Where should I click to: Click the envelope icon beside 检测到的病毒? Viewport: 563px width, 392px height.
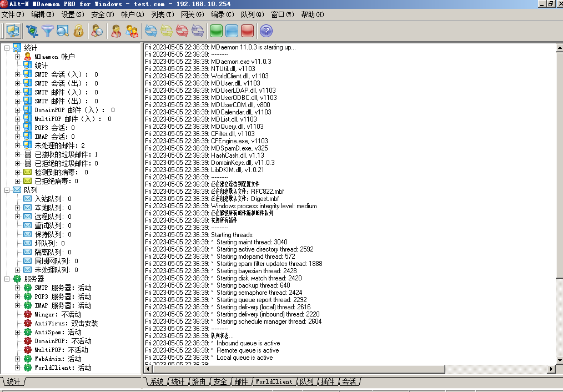click(28, 172)
